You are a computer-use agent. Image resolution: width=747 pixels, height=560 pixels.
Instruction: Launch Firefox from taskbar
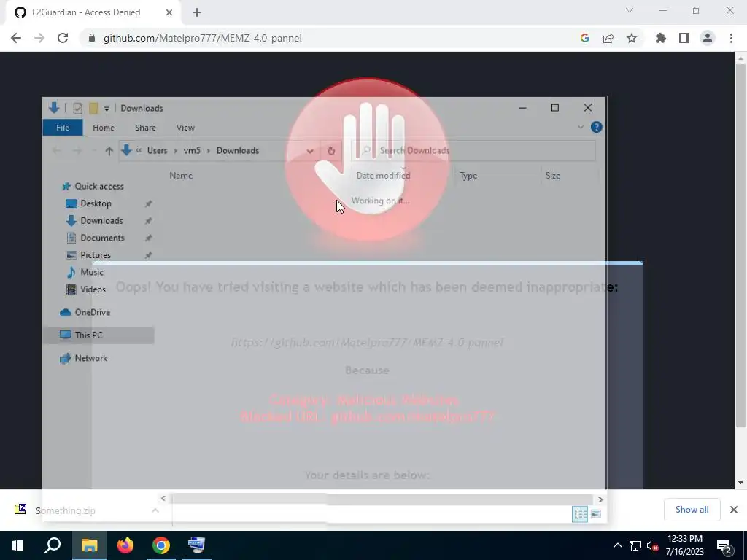(x=125, y=545)
